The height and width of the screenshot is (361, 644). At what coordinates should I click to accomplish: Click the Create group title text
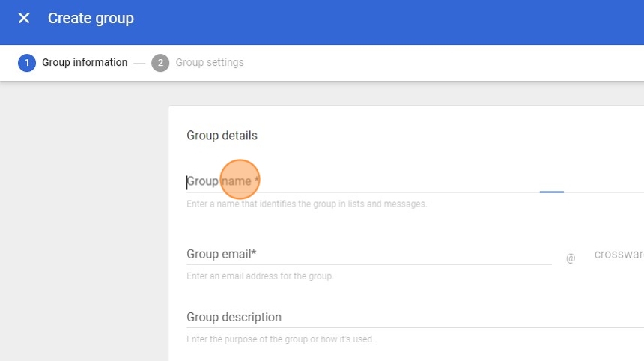coord(91,19)
